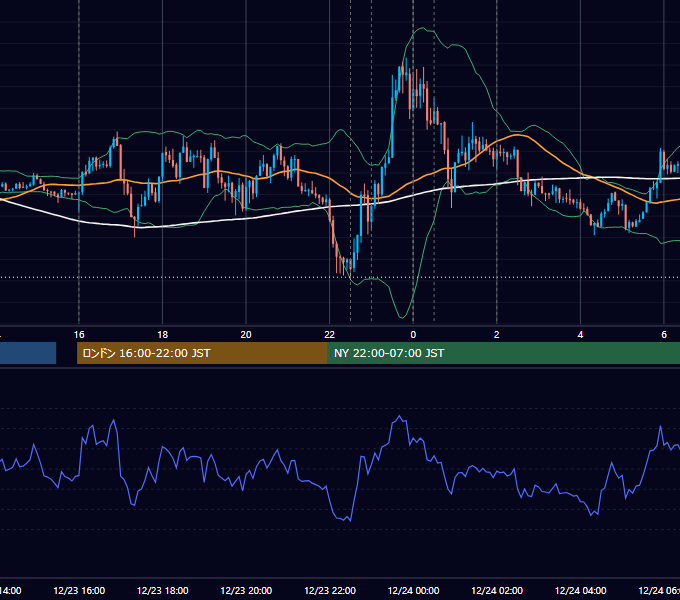This screenshot has width=680, height=600.
Task: Click the 12/24 00:00 time label
Action: 413,590
